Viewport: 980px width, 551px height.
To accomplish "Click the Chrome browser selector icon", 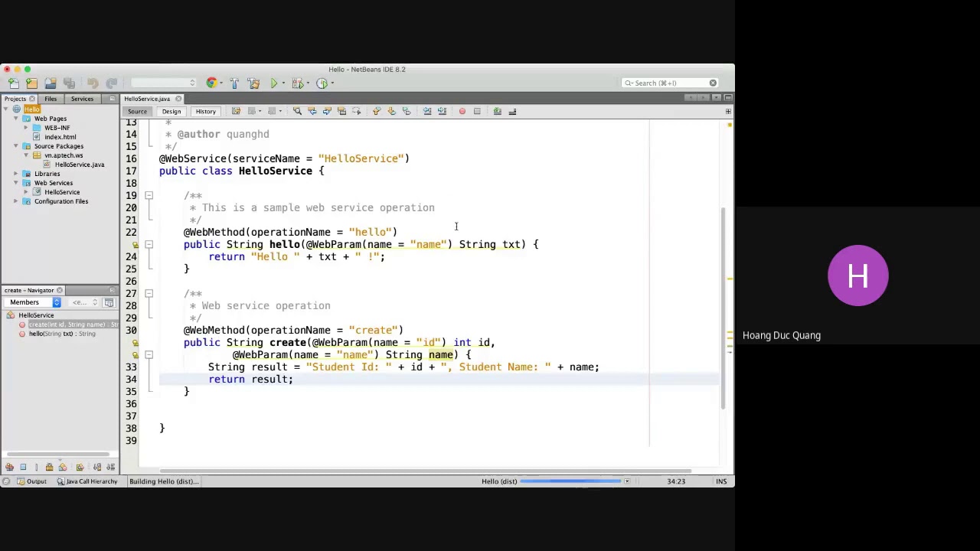I will click(x=212, y=83).
